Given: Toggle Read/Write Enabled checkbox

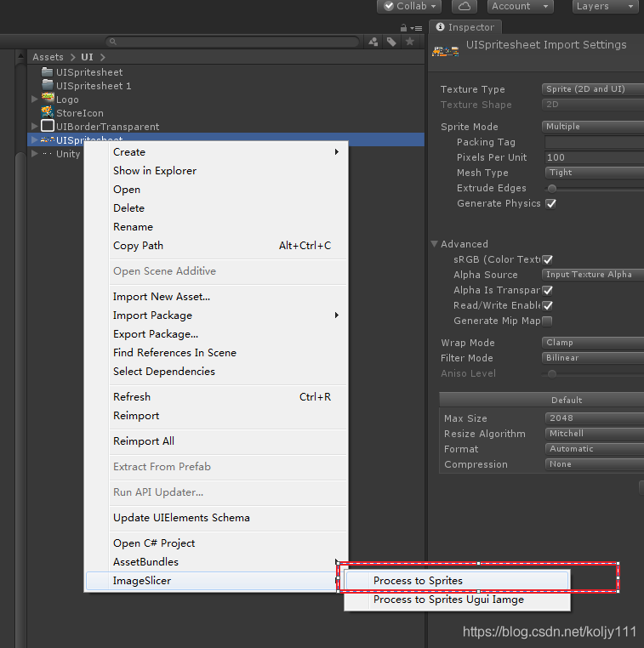Looking at the screenshot, I should pos(547,306).
